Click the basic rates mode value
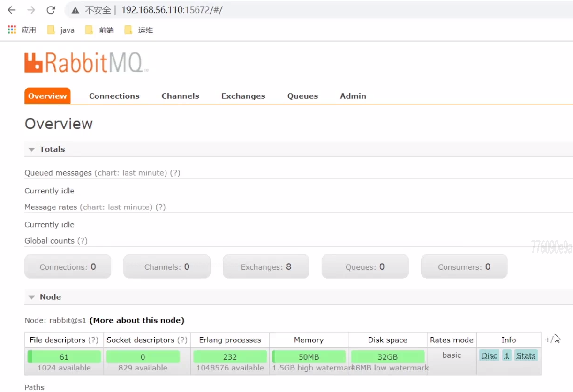This screenshot has height=392, width=573. tap(452, 355)
